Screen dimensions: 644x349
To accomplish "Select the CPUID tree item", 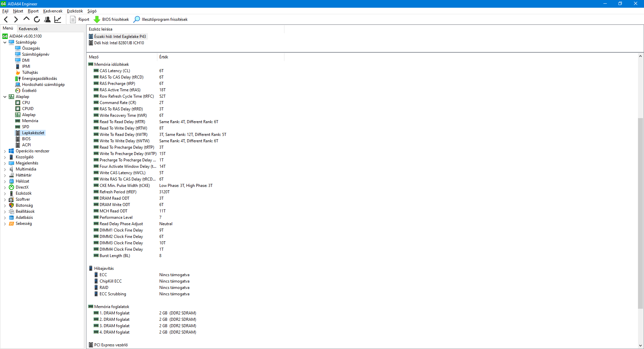I will [x=28, y=109].
